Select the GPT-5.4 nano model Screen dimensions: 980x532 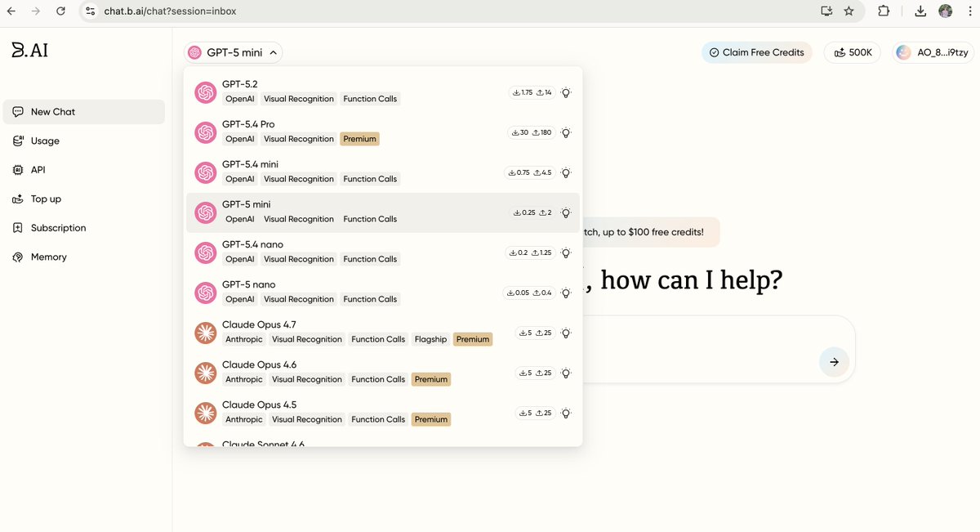coord(383,253)
